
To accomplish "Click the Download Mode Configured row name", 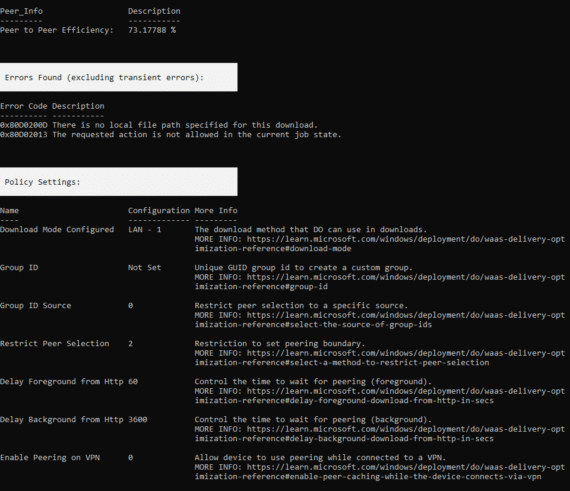I will point(57,230).
